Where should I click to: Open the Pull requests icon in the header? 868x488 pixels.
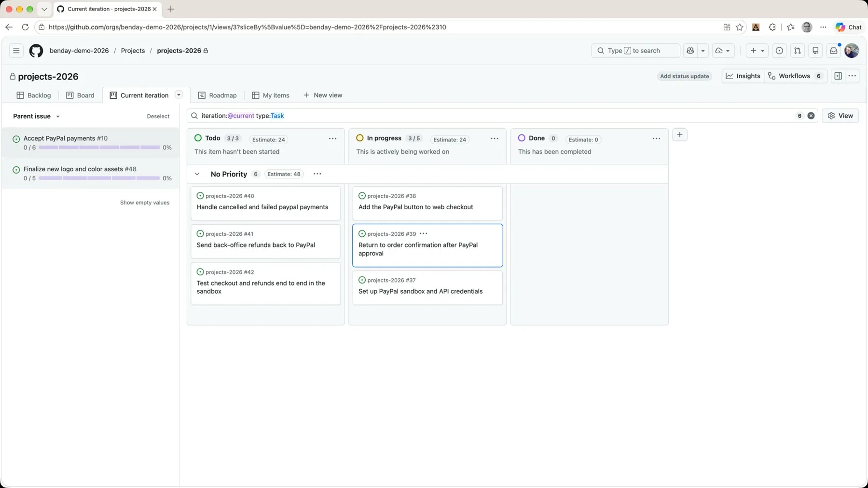click(798, 51)
